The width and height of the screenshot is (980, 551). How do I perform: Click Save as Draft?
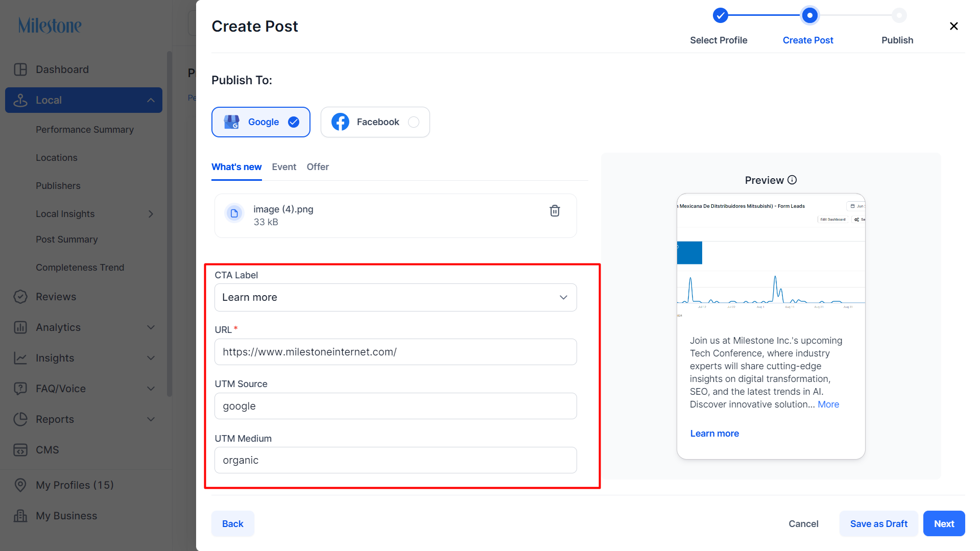(x=878, y=523)
